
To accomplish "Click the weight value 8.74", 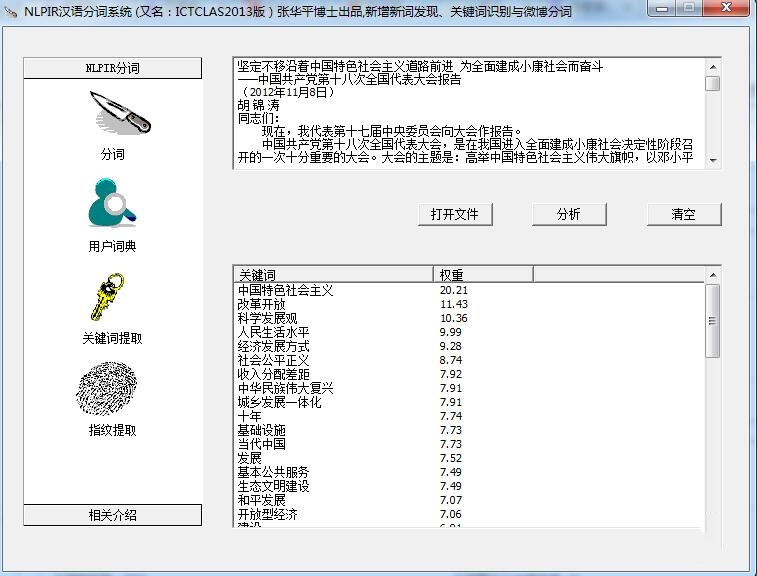I will pyautogui.click(x=451, y=360).
